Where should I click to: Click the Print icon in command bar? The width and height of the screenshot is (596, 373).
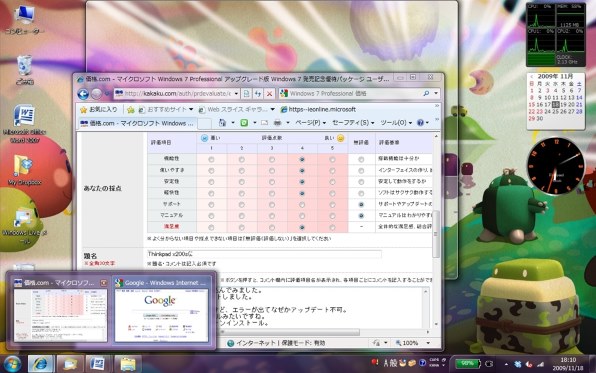point(278,123)
